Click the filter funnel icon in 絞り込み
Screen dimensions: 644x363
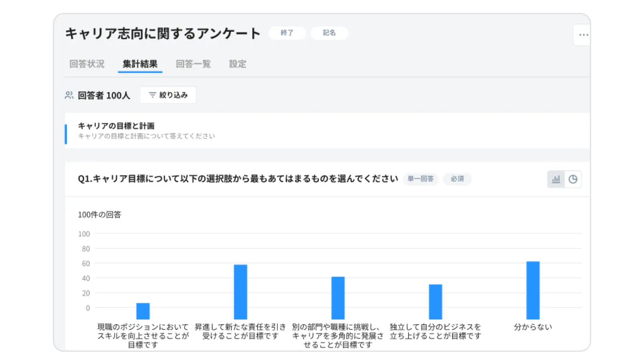pos(153,95)
